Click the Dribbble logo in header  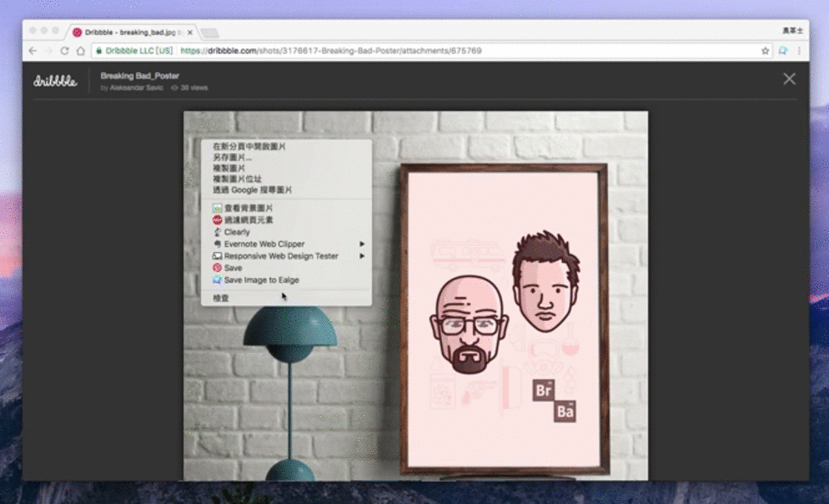pos(55,81)
